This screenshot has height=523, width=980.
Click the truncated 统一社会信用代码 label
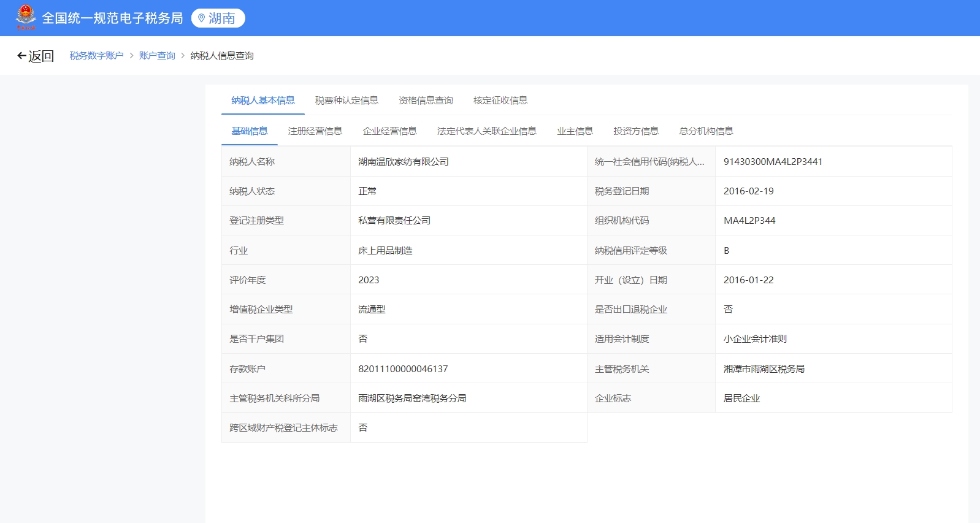(649, 162)
